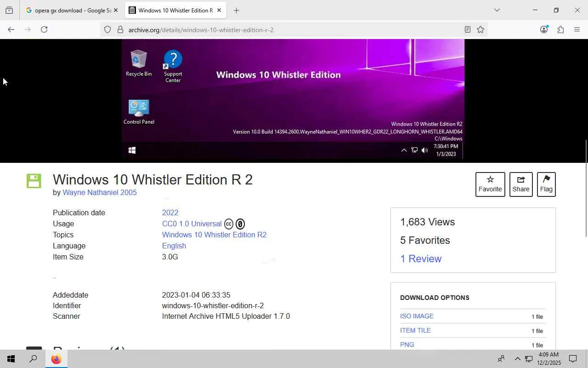The width and height of the screenshot is (588, 368).
Task: Click the Scanner label
Action: pos(67,316)
